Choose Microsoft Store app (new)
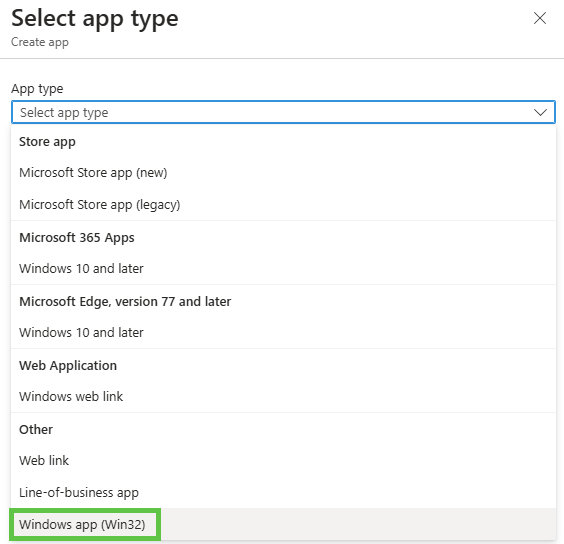The width and height of the screenshot is (564, 544). (x=283, y=173)
